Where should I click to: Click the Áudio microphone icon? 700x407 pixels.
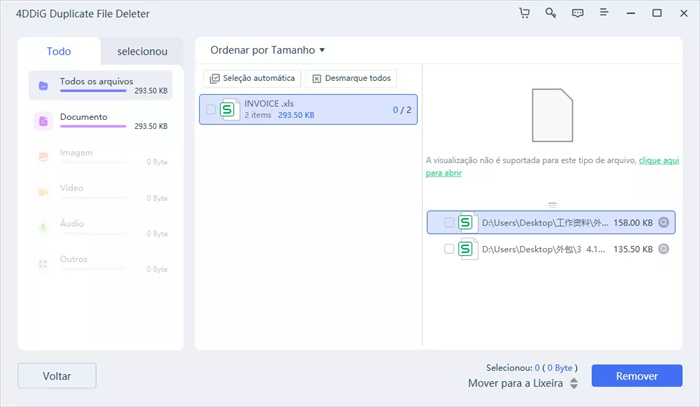coord(43,228)
